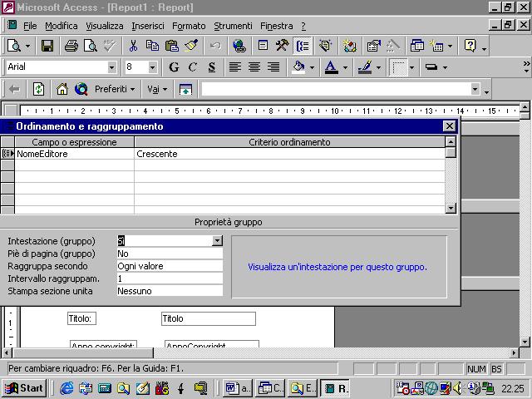Image resolution: width=532 pixels, height=399 pixels.
Task: Open the Strumenti menu
Action: [x=233, y=26]
